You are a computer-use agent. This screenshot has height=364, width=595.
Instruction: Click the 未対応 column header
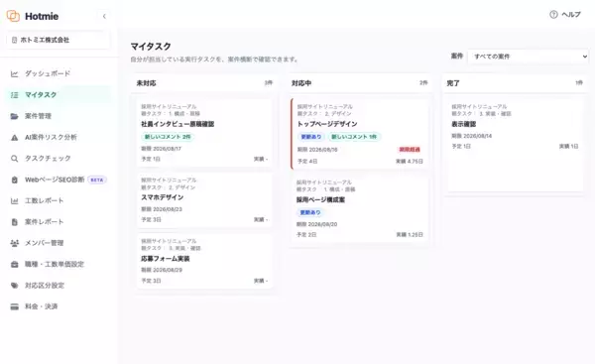204,83
